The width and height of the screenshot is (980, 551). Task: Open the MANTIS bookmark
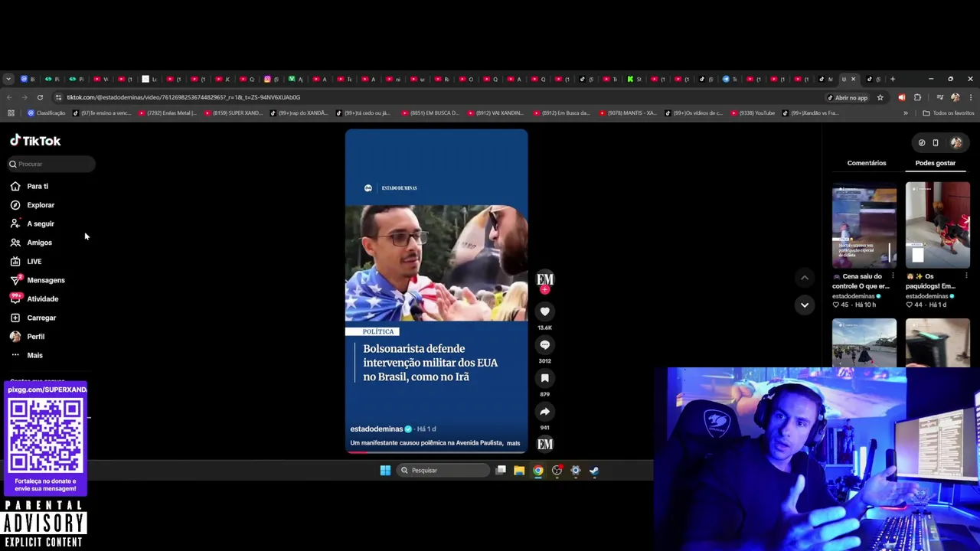point(628,113)
